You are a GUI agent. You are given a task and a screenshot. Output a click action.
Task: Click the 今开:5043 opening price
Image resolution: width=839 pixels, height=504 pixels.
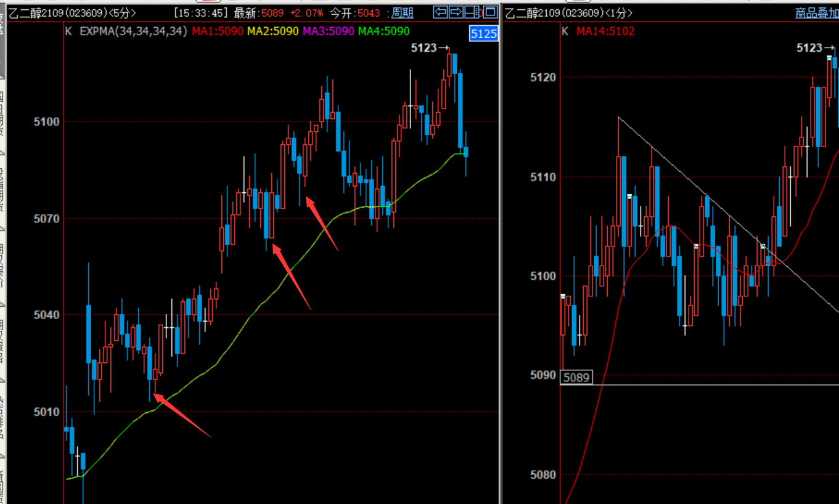click(x=355, y=13)
